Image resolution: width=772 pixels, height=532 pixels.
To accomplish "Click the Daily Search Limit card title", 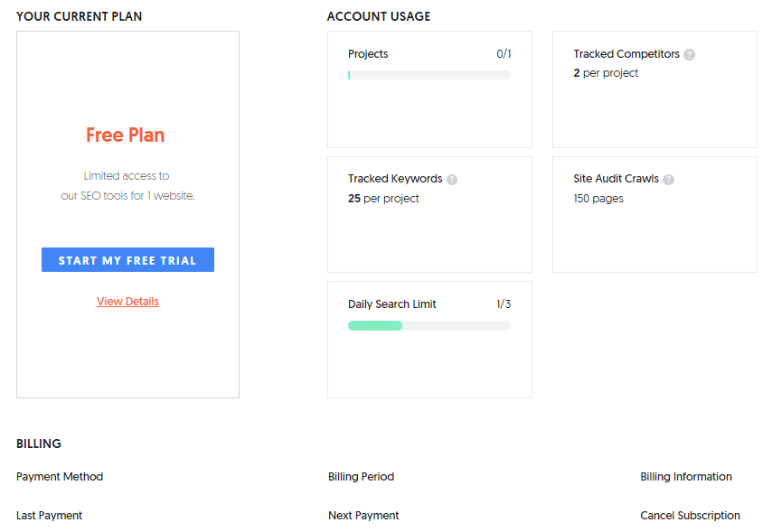I will [x=392, y=304].
